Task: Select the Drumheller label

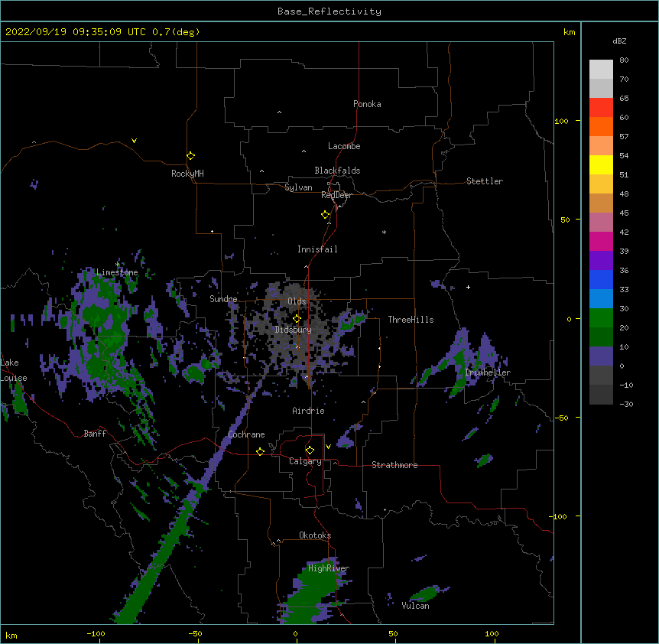Action: click(488, 372)
